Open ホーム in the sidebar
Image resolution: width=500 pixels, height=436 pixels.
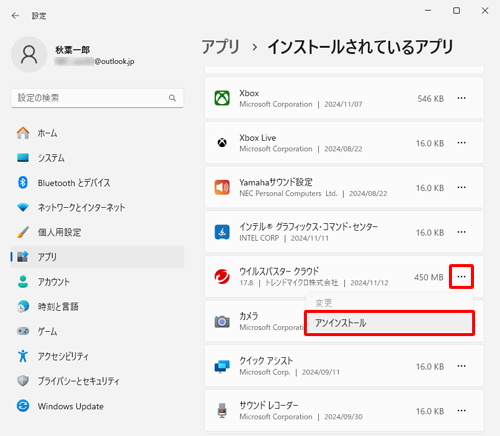pyautogui.click(x=97, y=133)
